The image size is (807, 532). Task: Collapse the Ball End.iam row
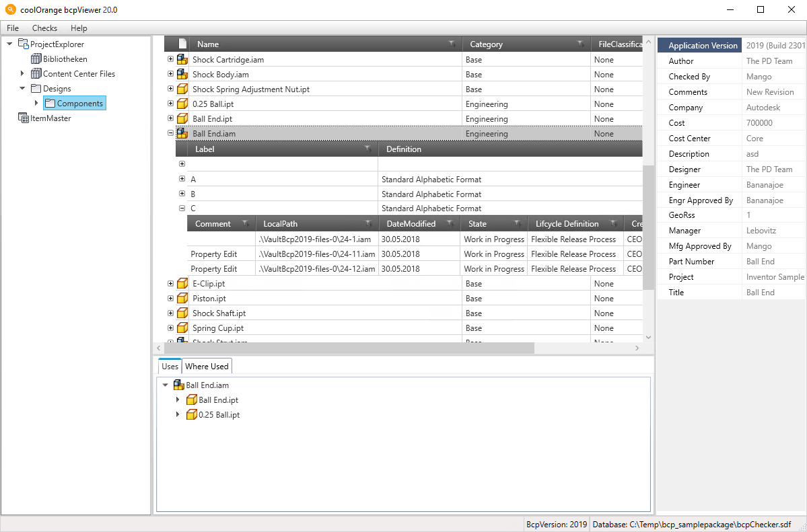coord(170,134)
